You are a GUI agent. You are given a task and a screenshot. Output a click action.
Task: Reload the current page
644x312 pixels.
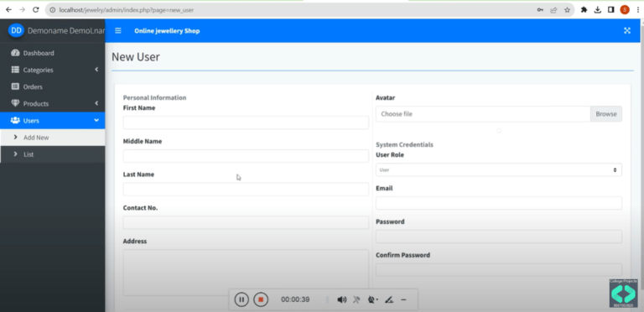[x=36, y=10]
